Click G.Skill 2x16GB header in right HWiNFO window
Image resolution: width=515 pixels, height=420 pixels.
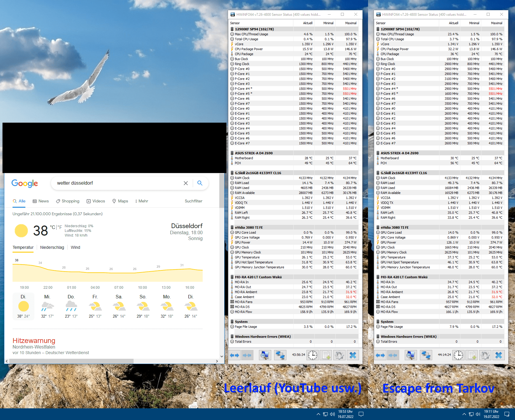coord(440,173)
